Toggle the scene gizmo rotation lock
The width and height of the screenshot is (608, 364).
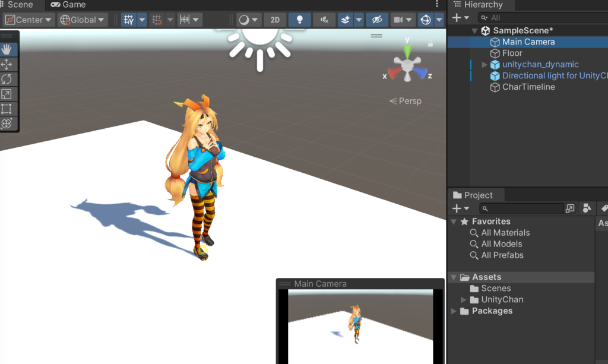pyautogui.click(x=430, y=43)
